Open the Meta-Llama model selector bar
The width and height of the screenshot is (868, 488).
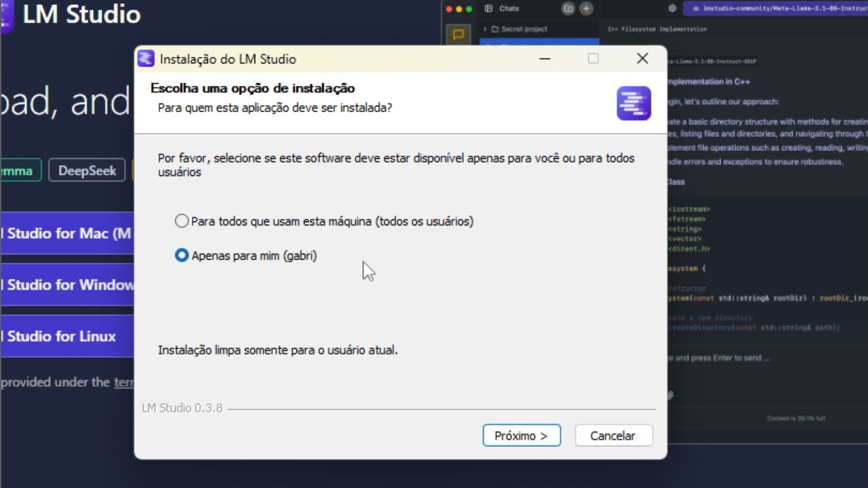[x=776, y=9]
